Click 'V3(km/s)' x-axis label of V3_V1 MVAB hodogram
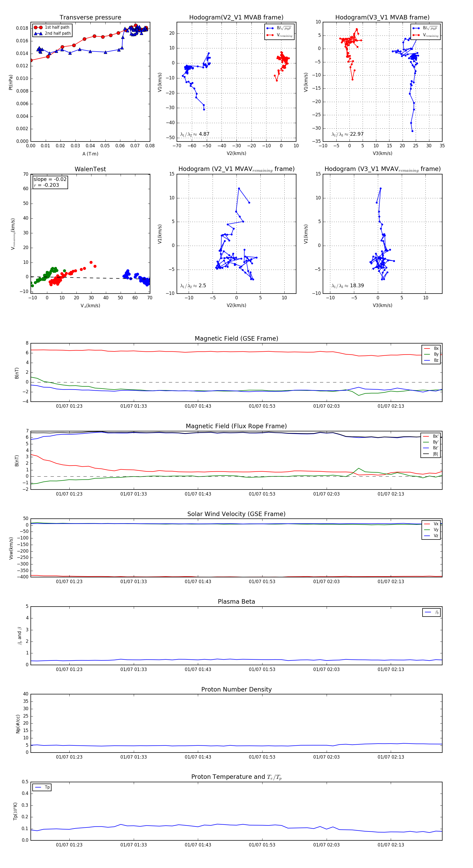Viewport: 473px width, 868px height. click(x=382, y=153)
